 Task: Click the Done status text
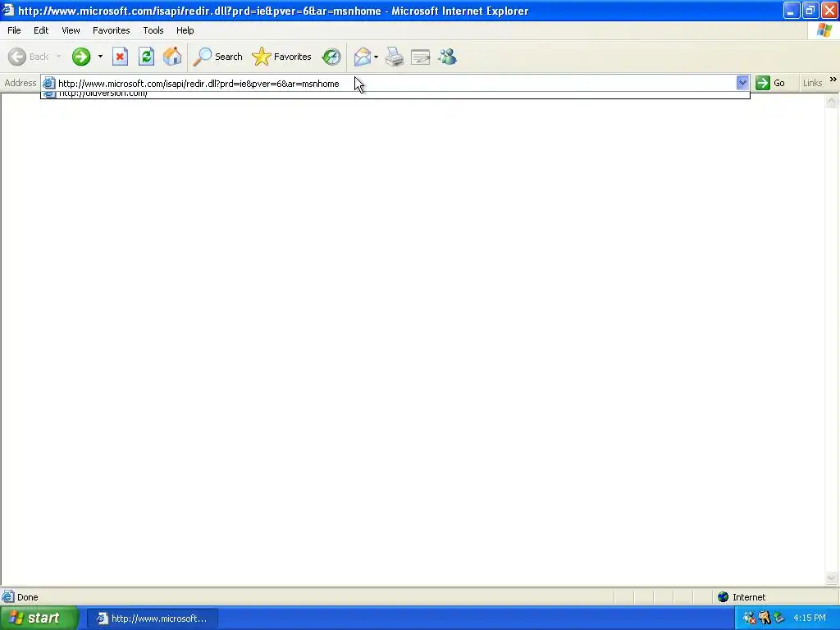pos(27,597)
